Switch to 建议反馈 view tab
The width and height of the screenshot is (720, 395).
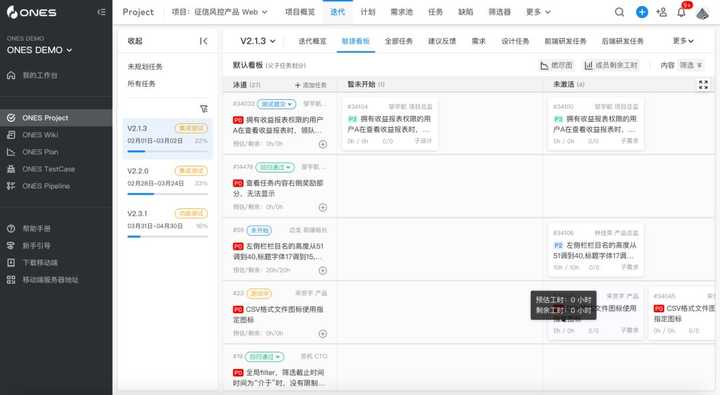tap(442, 41)
